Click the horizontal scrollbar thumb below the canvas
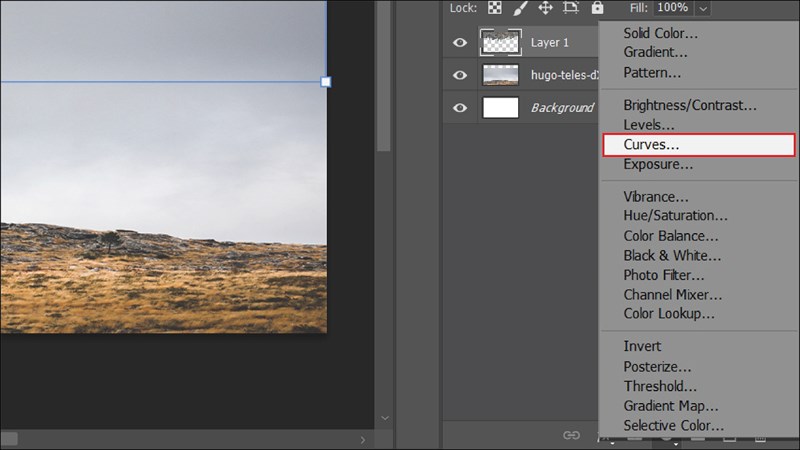 click(9, 439)
